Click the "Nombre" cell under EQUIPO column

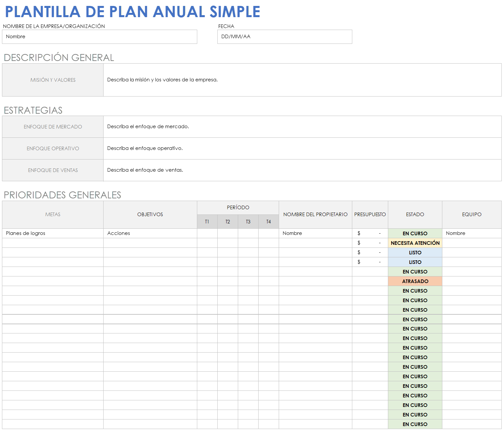click(471, 233)
